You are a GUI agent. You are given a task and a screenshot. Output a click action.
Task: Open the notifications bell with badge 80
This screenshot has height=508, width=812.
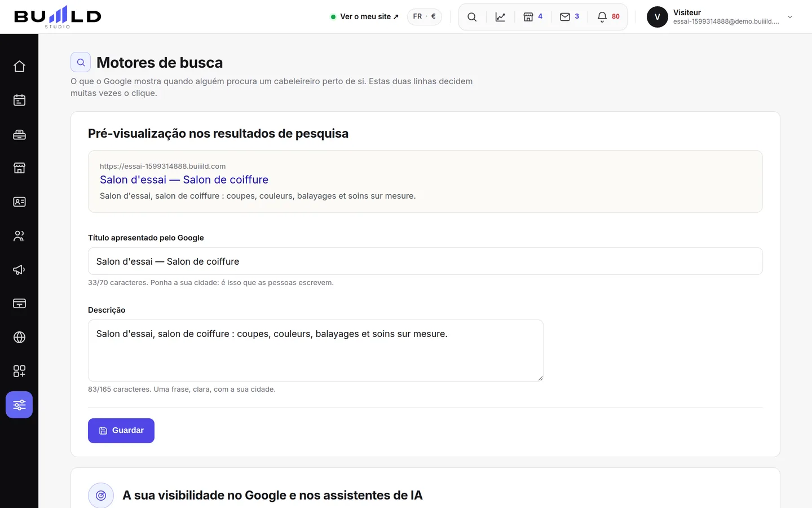[608, 17]
